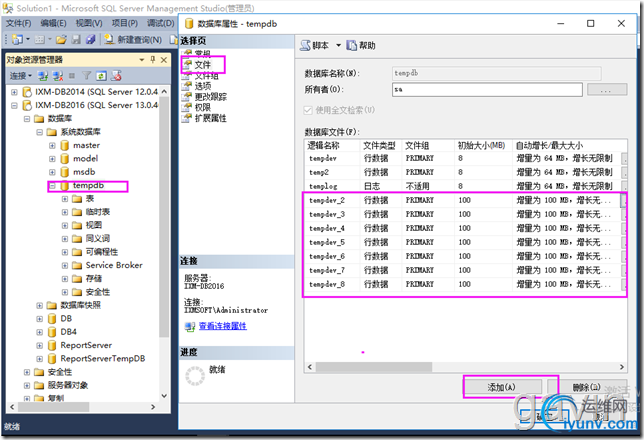Select the ReportServer database
Image resolution: width=644 pixels, height=440 pixels.
coord(86,345)
